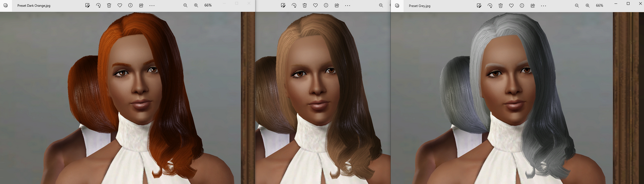Favorite the Preset Dark Orange image
Screen dimensions: 644x184
point(119,5)
